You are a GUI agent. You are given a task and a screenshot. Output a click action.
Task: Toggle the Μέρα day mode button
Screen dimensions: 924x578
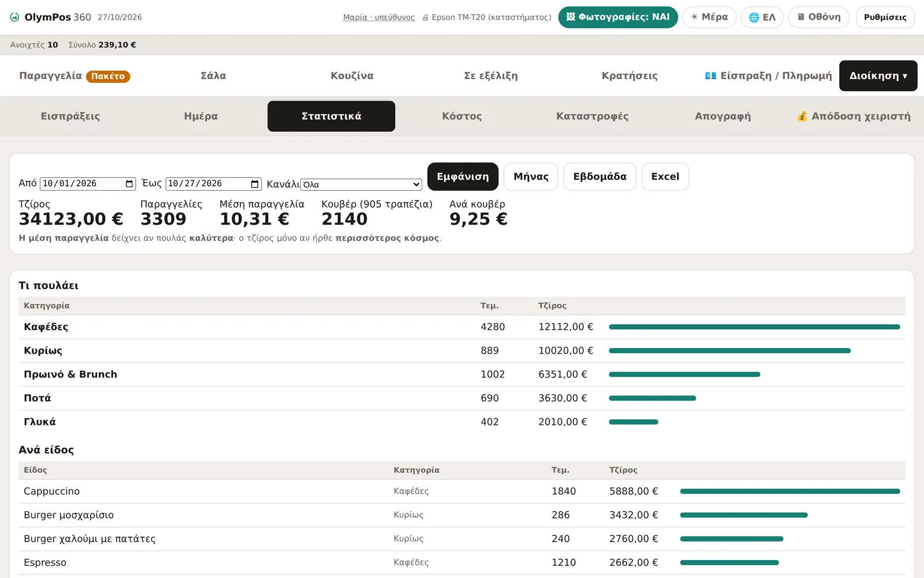point(709,17)
